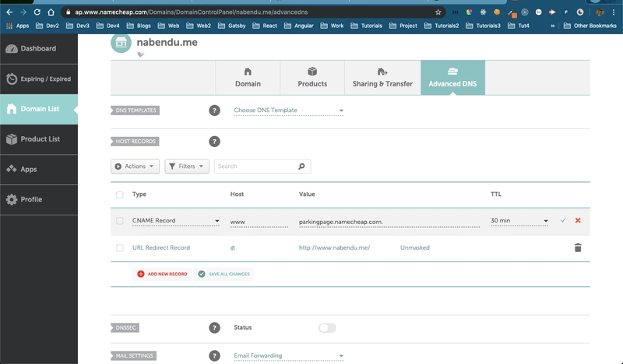Click the nabendu.me domain store icon
623x364 pixels.
pyautogui.click(x=121, y=42)
